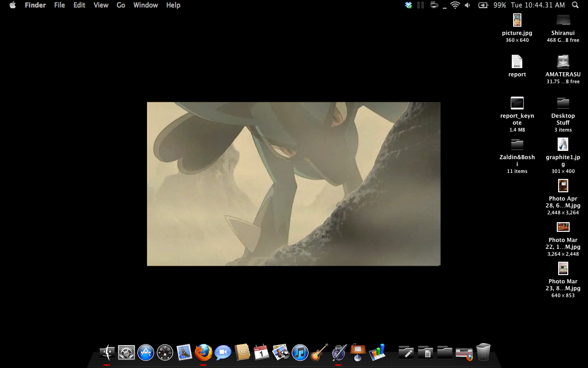Image resolution: width=588 pixels, height=368 pixels.
Task: Open Firefox from the dock
Action: pos(204,353)
